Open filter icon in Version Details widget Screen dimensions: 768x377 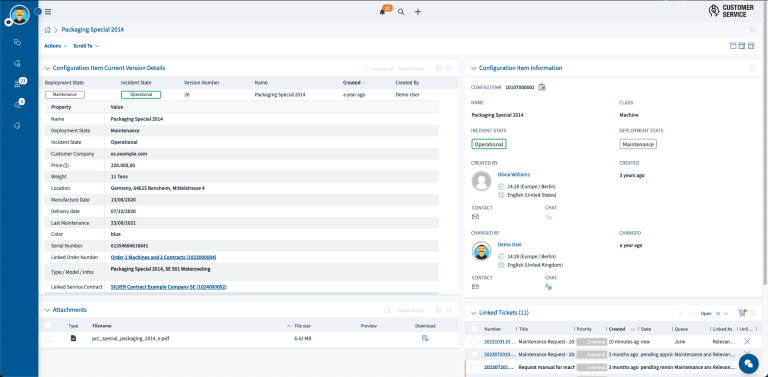(x=439, y=69)
